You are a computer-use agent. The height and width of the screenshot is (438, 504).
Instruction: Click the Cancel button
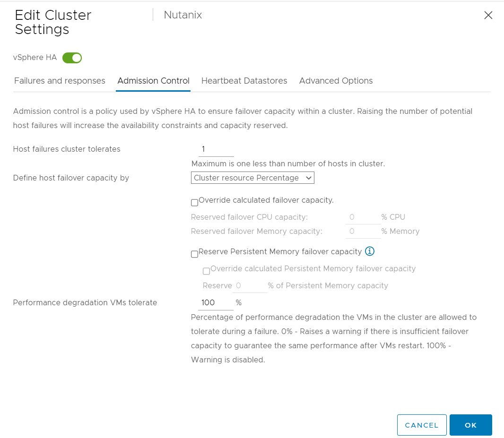pyautogui.click(x=422, y=425)
